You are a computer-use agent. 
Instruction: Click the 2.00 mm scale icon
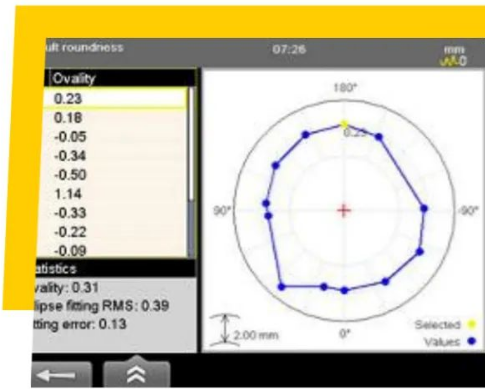click(225, 330)
